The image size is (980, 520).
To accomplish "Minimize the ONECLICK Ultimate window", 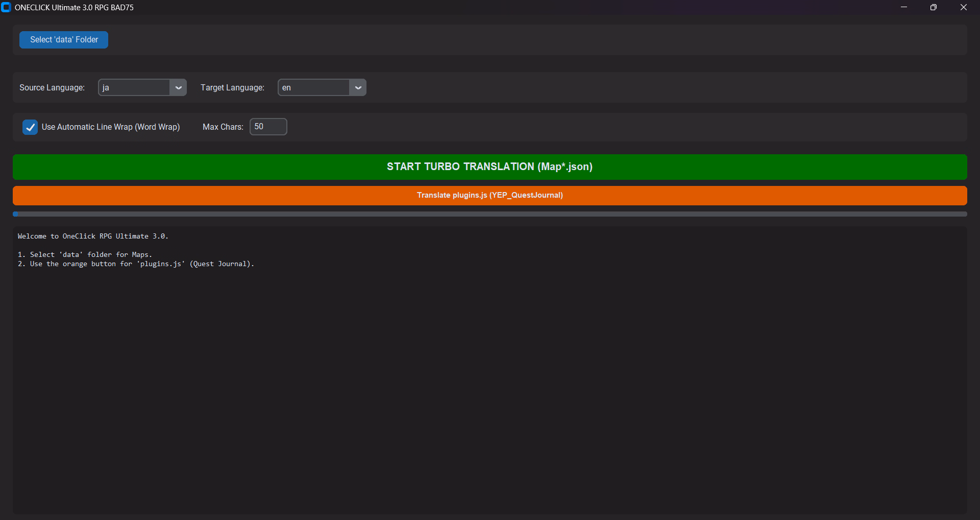I will pyautogui.click(x=904, y=8).
